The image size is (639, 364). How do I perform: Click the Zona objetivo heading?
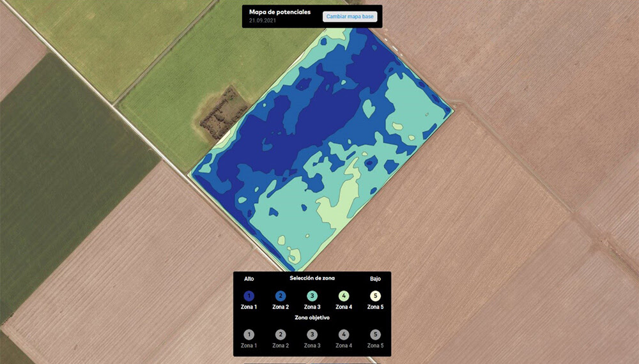point(312,317)
